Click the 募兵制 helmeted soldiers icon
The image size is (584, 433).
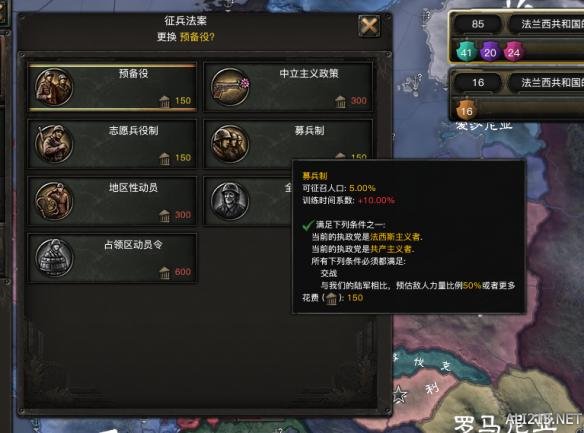coord(230,144)
